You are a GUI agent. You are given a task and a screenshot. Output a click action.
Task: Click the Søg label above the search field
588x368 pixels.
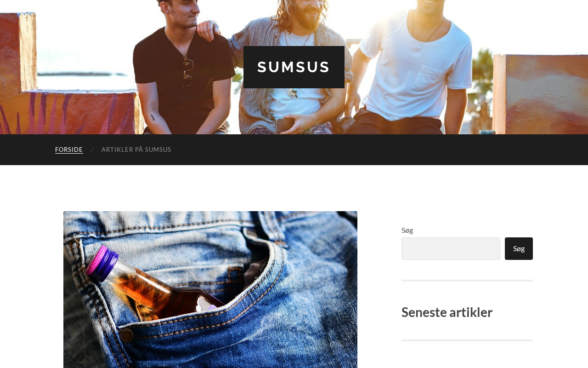click(x=407, y=230)
